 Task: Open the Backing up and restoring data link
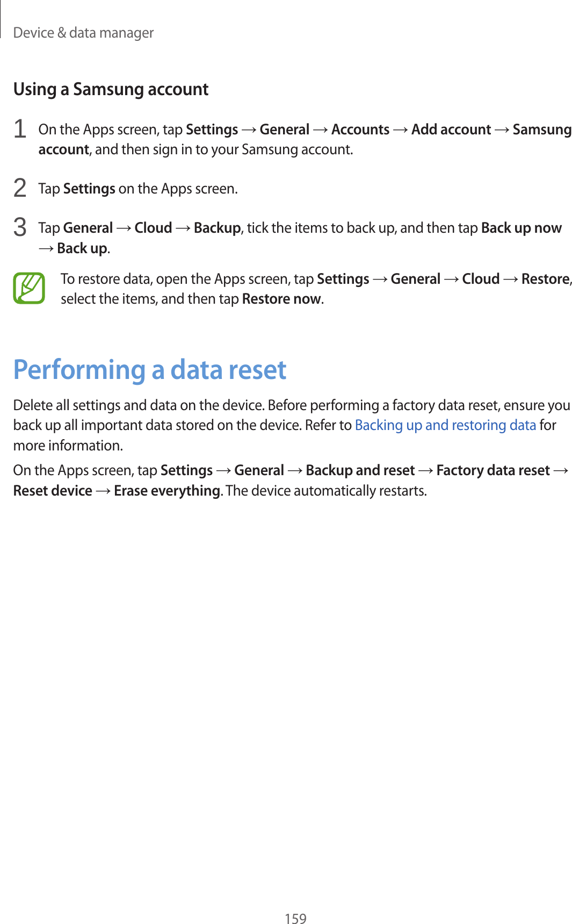click(x=445, y=425)
